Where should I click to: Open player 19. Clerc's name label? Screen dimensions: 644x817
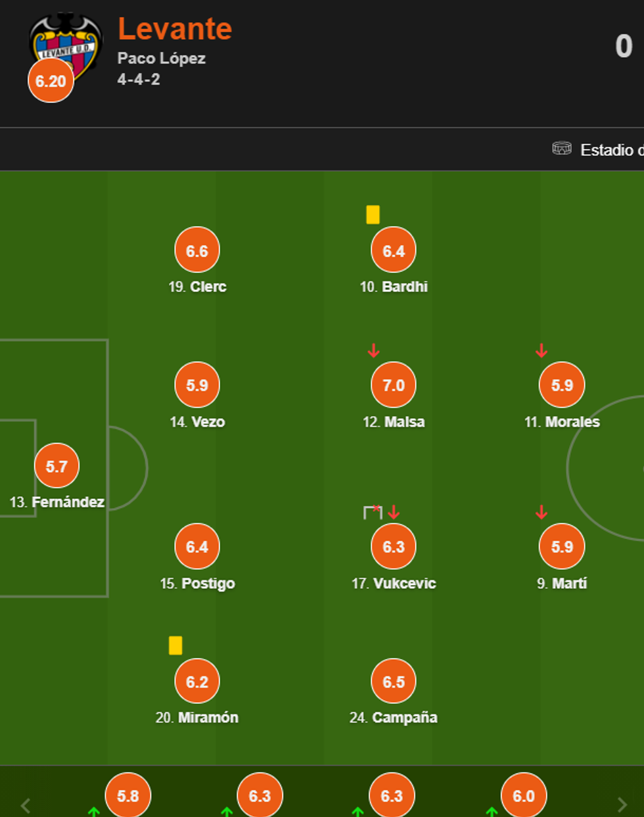pyautogui.click(x=197, y=287)
